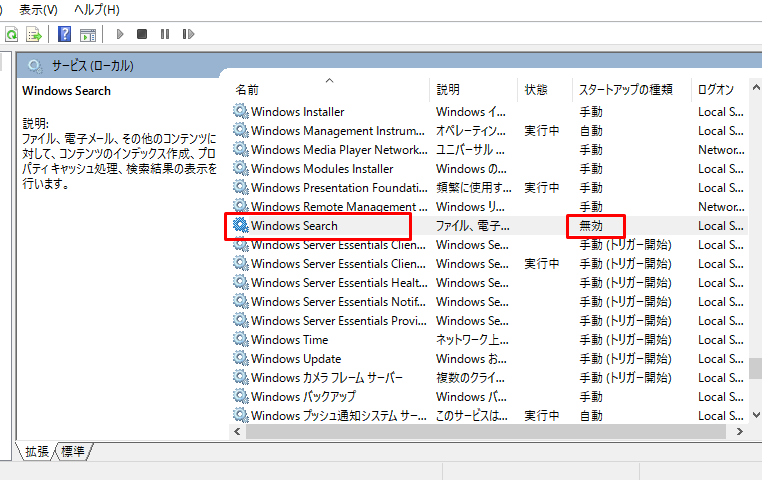Switch to the 標準 tab
Screen dimensions: 768x486
point(73,451)
